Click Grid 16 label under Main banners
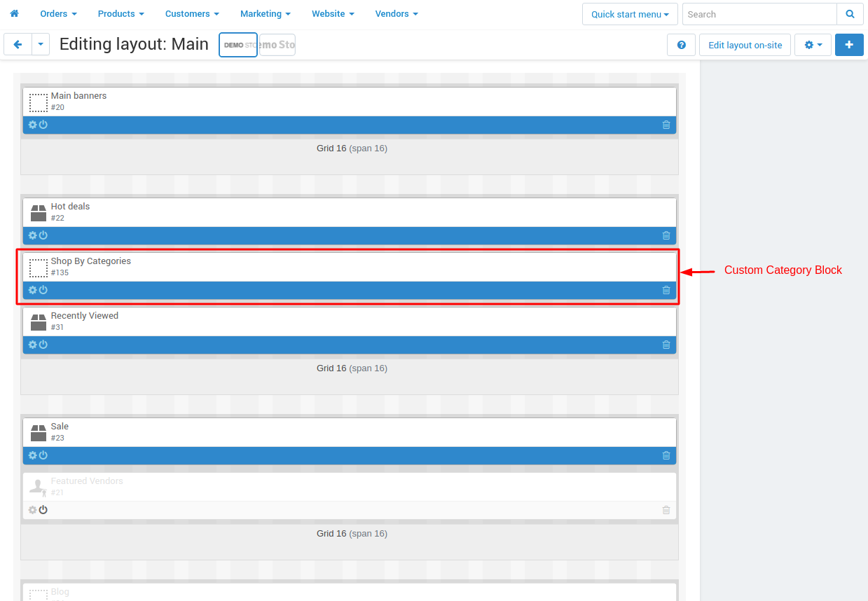Viewport: 868px width, 601px height. coord(352,148)
